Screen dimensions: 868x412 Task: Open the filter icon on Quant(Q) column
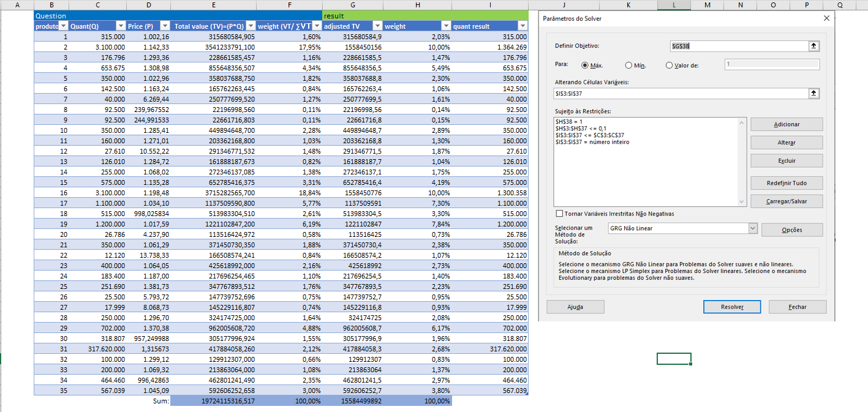point(121,26)
